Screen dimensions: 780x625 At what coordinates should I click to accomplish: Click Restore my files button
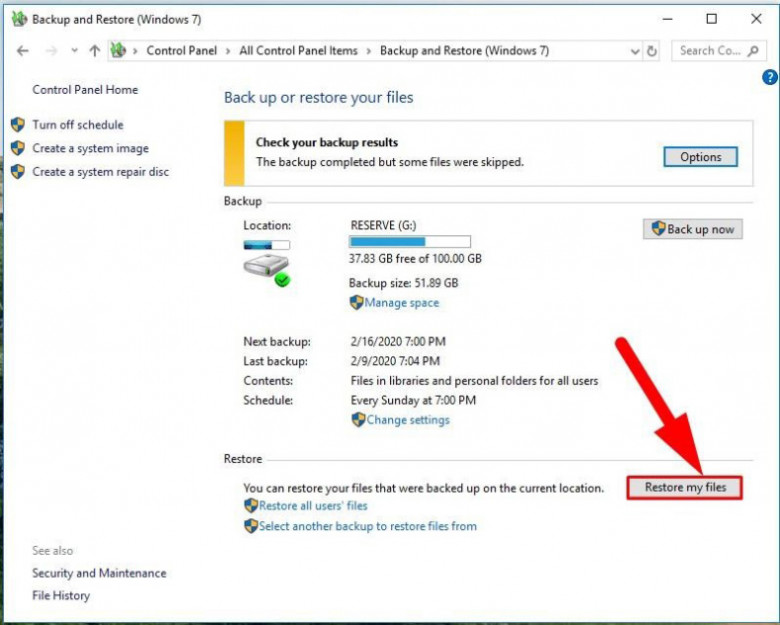[x=684, y=487]
